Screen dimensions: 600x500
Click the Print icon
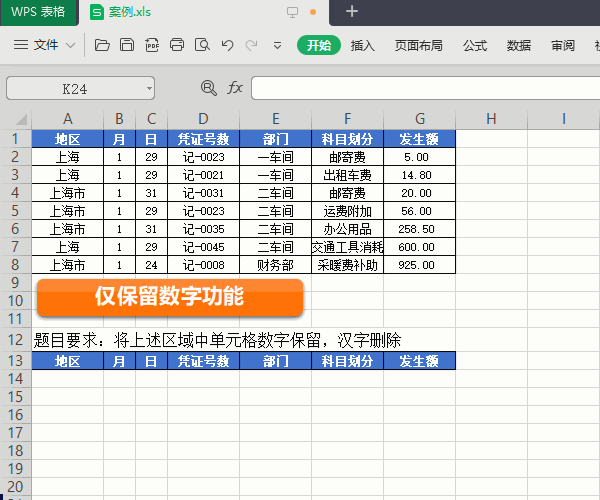coord(177,45)
